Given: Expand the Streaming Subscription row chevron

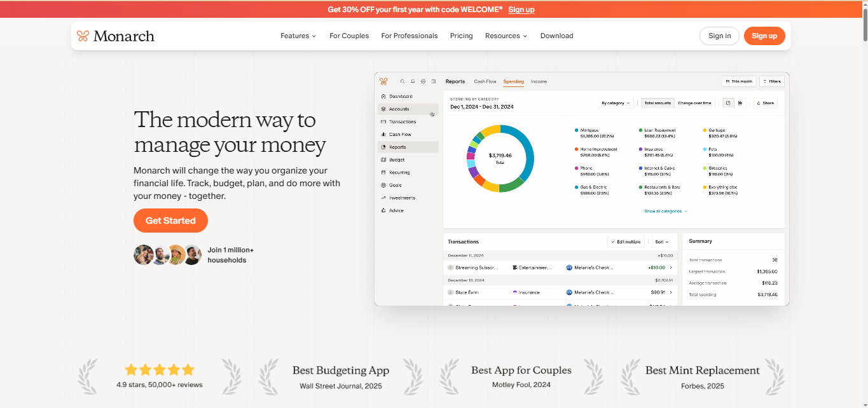Looking at the screenshot, I should pyautogui.click(x=671, y=268).
